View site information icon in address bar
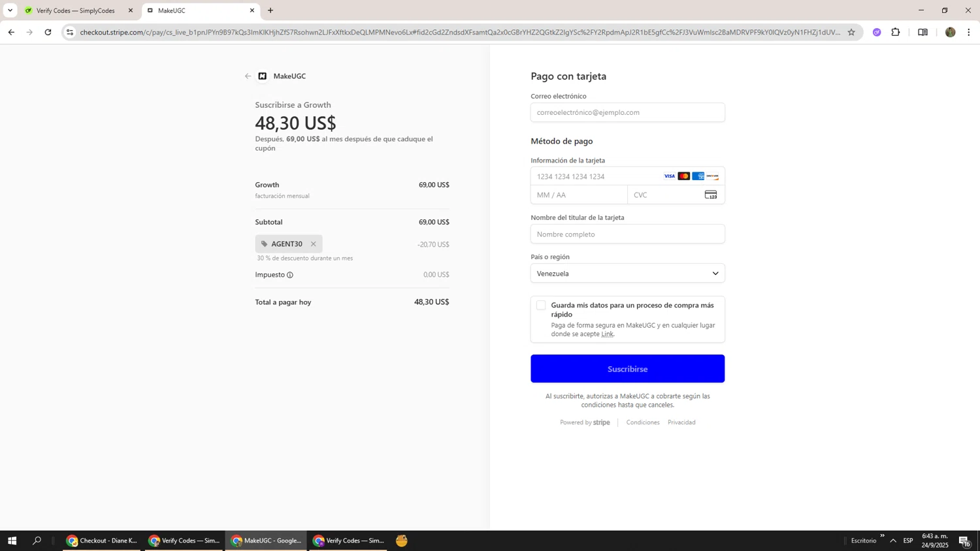The width and height of the screenshot is (980, 551). pos(70,32)
